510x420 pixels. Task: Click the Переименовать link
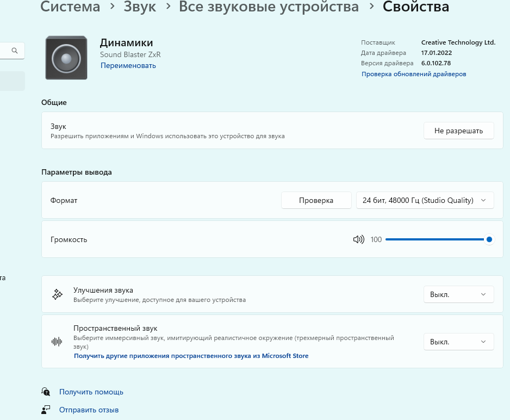click(x=128, y=66)
